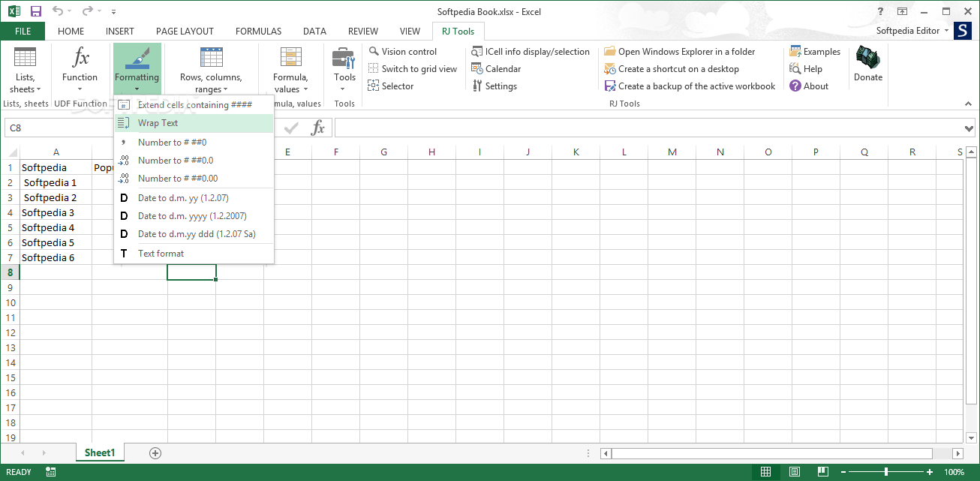
Task: Select the column M header
Action: (672, 152)
